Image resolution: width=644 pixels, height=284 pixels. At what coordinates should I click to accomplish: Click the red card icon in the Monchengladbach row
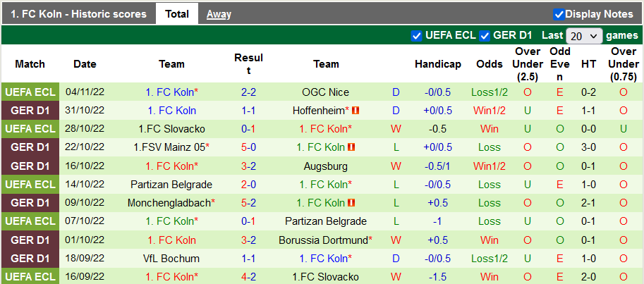pos(351,203)
